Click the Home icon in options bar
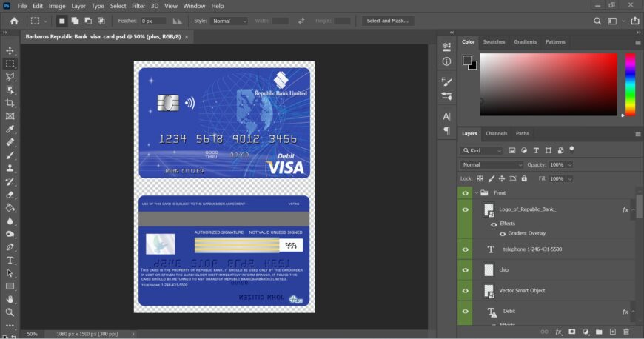The image size is (644, 339). pyautogui.click(x=14, y=21)
